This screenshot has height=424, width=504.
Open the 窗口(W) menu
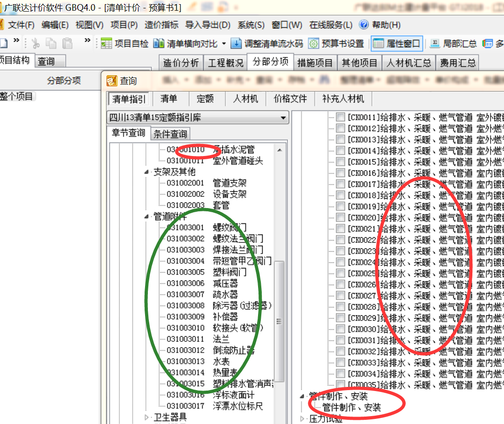(x=287, y=25)
